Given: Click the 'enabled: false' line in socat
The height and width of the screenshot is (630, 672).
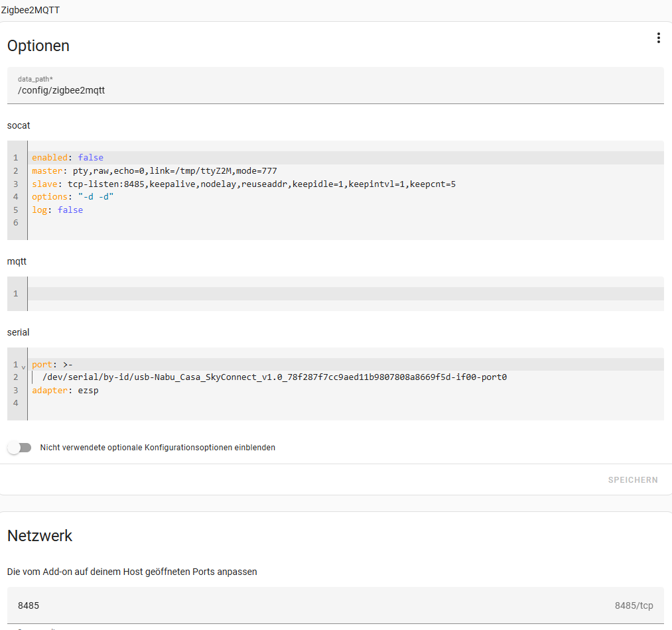Looking at the screenshot, I should point(68,158).
